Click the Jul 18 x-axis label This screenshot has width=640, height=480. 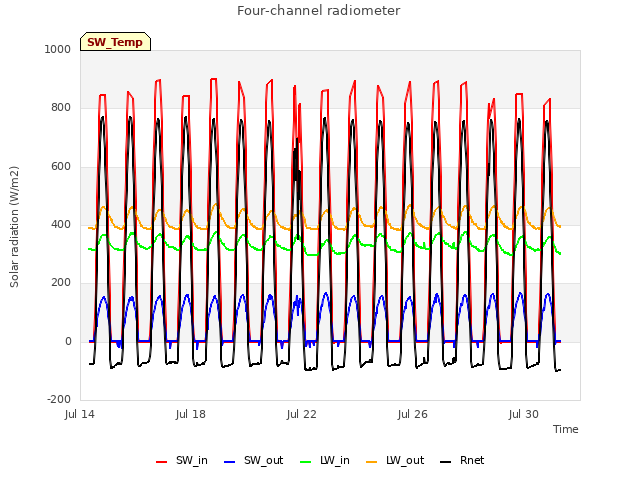click(x=191, y=414)
